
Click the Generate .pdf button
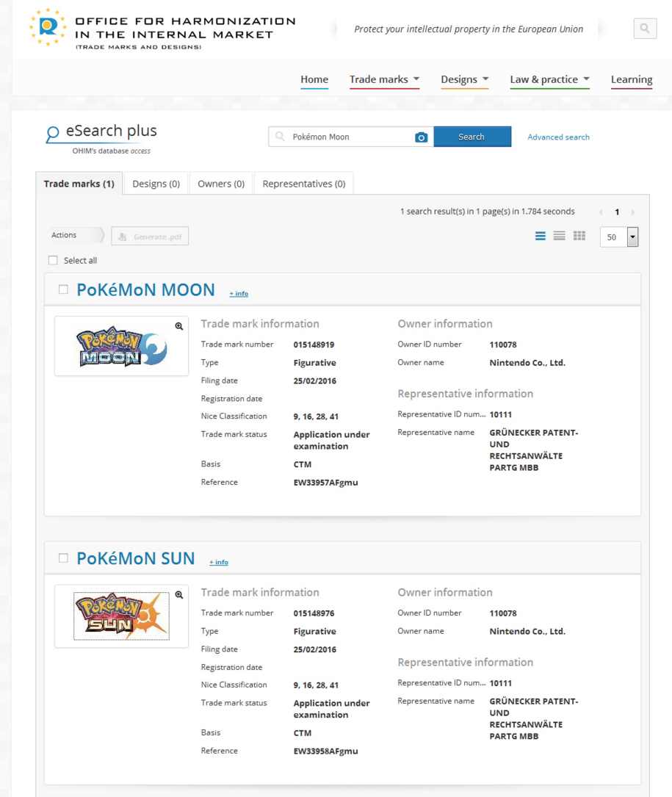(150, 237)
